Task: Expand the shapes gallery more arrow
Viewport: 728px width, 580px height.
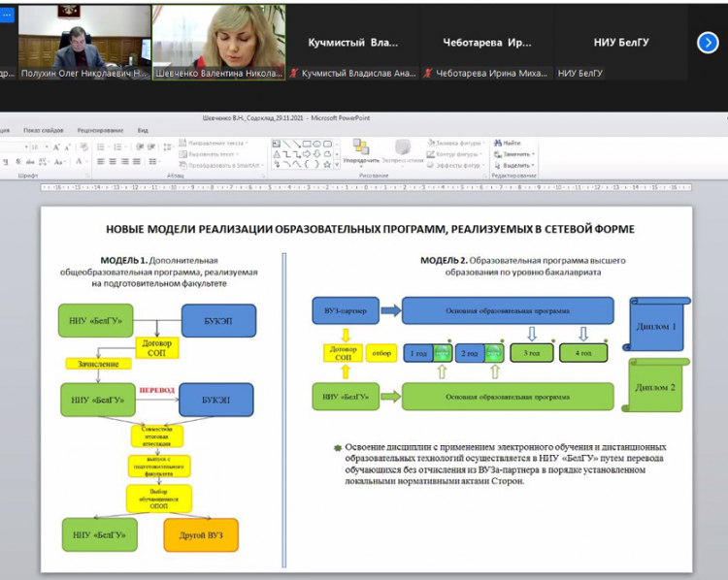Action: 339,164
